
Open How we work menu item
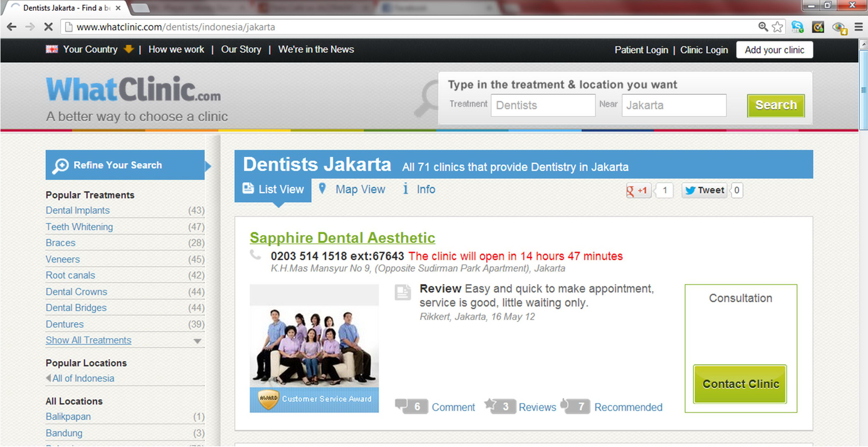pyautogui.click(x=176, y=49)
